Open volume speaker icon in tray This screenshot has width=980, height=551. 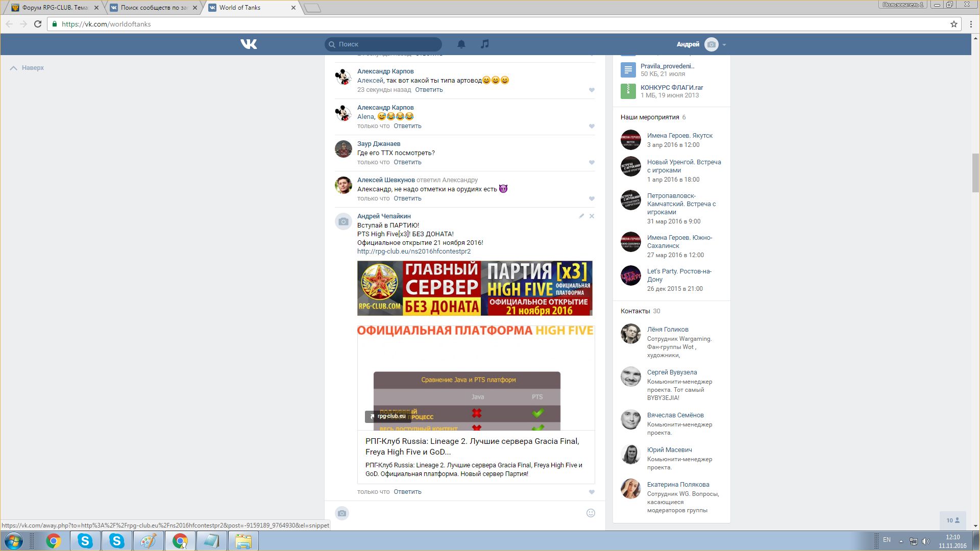(926, 541)
